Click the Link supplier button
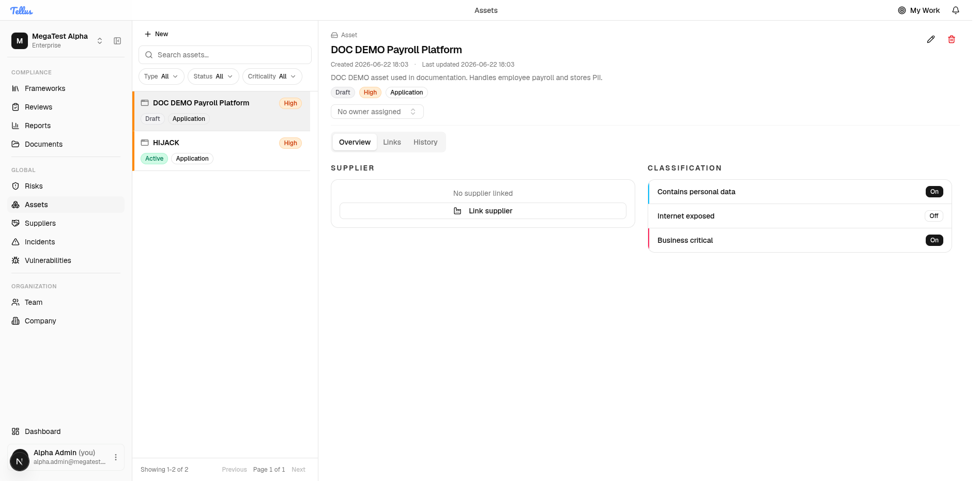The width and height of the screenshot is (980, 481). (483, 211)
